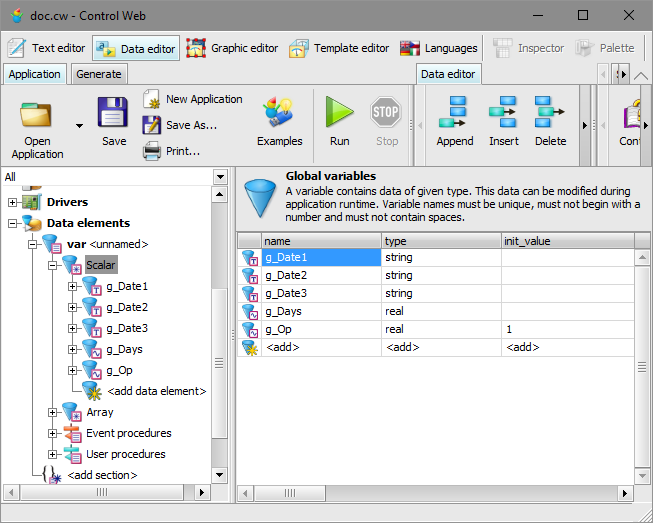Click the Save floppy disk icon
This screenshot has width=653, height=523.
point(114,112)
